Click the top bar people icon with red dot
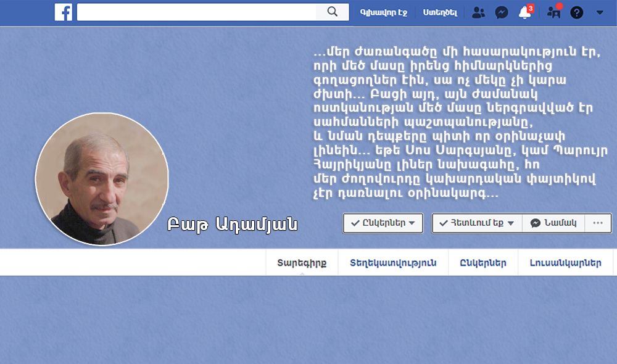This screenshot has height=364, width=617. [553, 12]
